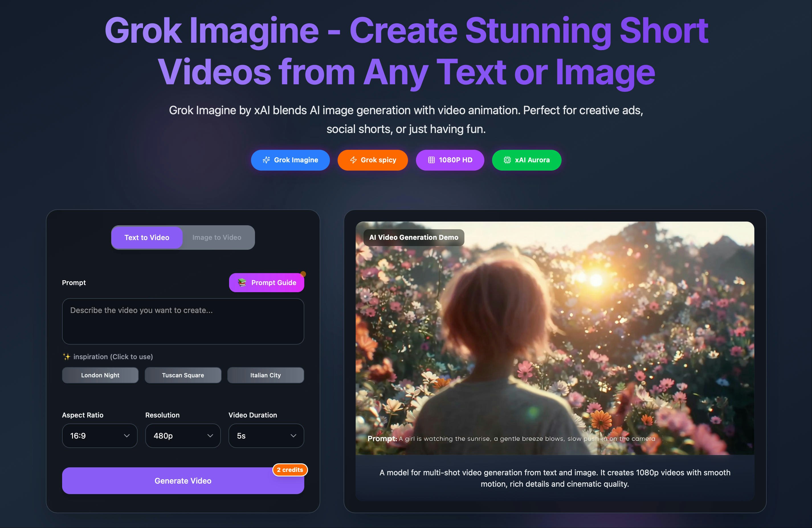Use the Tuscan Square inspiration prompt
The width and height of the screenshot is (812, 528).
pyautogui.click(x=183, y=375)
